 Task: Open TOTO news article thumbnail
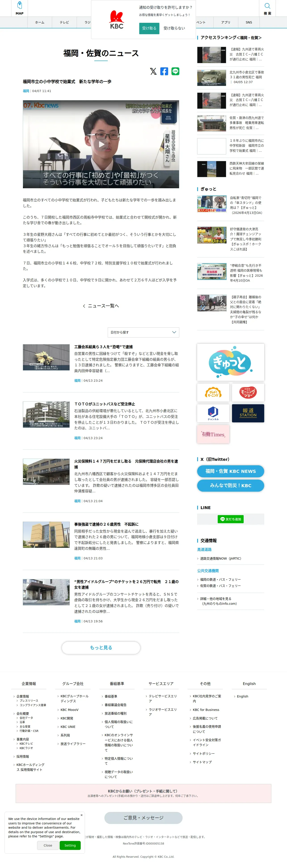point(46,415)
